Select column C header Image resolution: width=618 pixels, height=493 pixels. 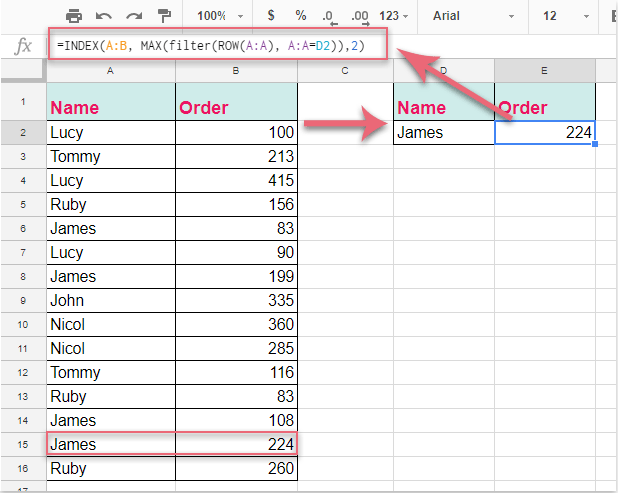(344, 70)
